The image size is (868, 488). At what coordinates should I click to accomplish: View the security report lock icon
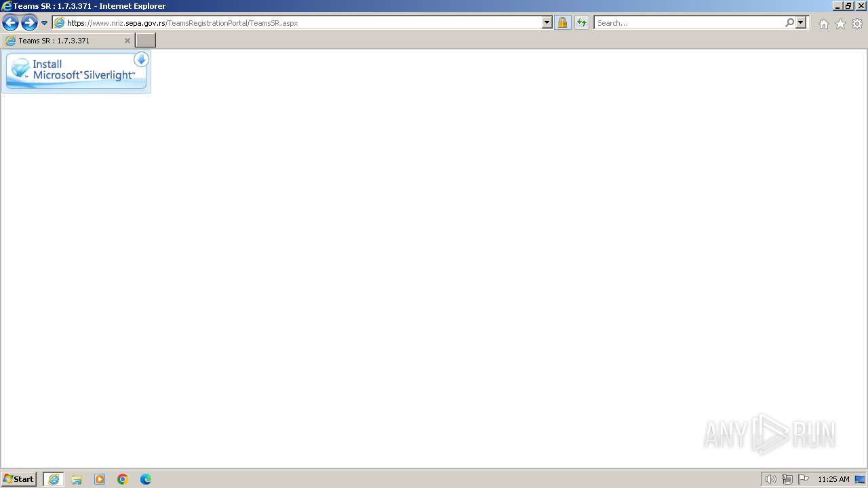(562, 23)
